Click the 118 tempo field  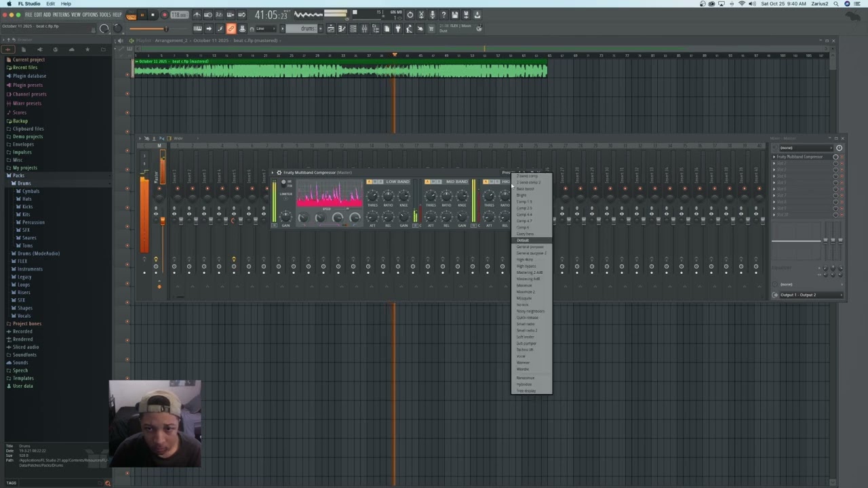[x=179, y=14]
